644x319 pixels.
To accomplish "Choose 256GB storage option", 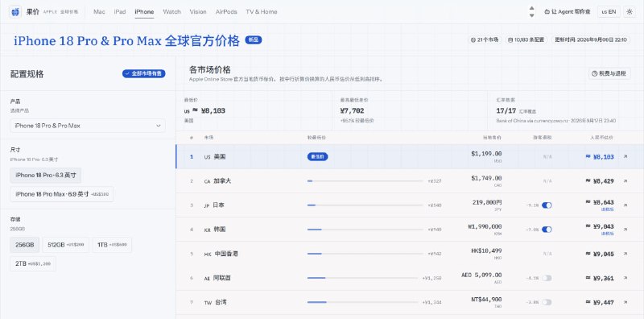I will pyautogui.click(x=25, y=245).
